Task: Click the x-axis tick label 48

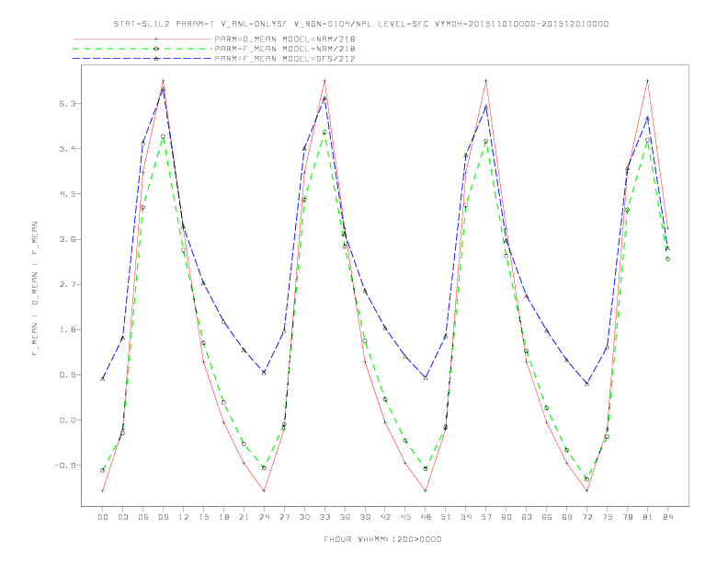Action: click(x=426, y=517)
